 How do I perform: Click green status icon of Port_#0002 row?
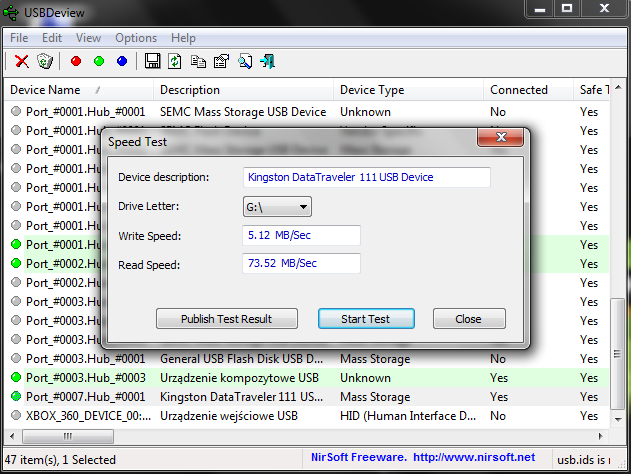click(x=16, y=263)
